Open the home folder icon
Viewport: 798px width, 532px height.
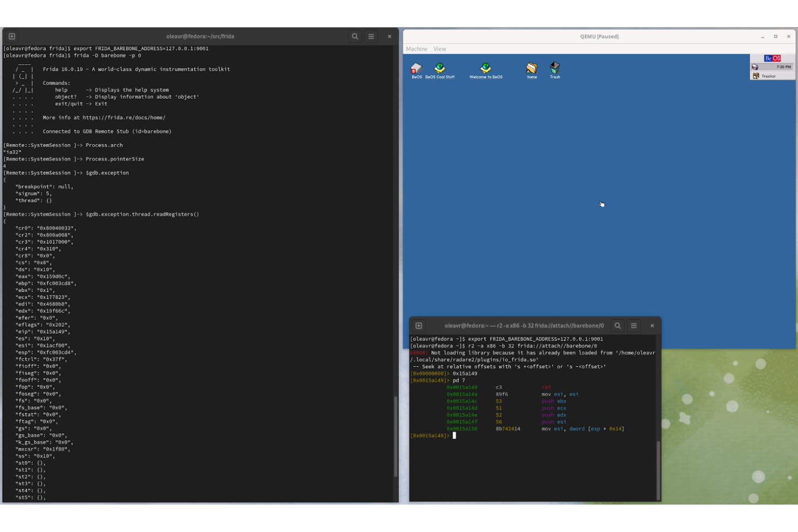(532, 68)
